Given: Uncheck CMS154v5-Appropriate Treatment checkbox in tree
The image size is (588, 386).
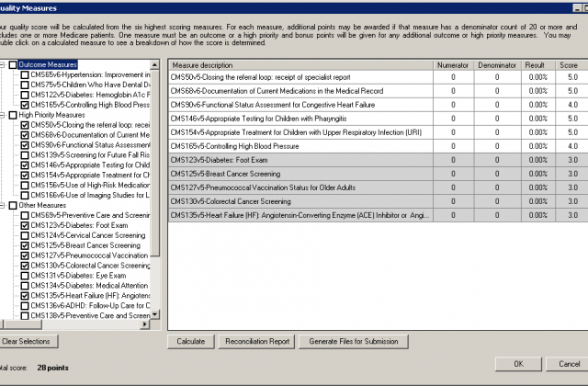Looking at the screenshot, I should [x=25, y=176].
